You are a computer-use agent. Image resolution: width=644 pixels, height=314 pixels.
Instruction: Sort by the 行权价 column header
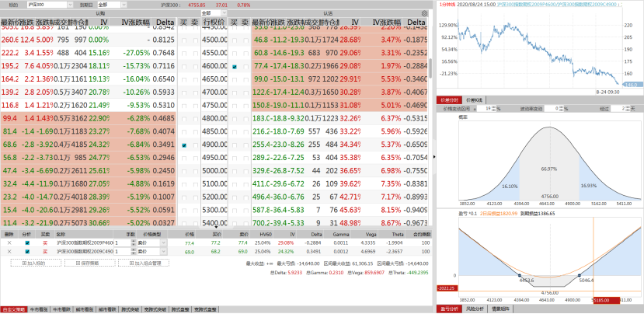click(x=214, y=22)
